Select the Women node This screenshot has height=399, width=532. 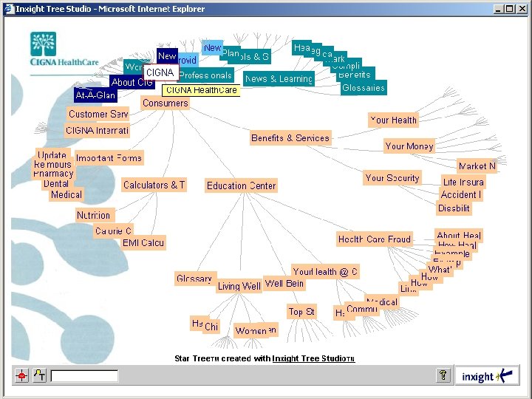click(251, 330)
